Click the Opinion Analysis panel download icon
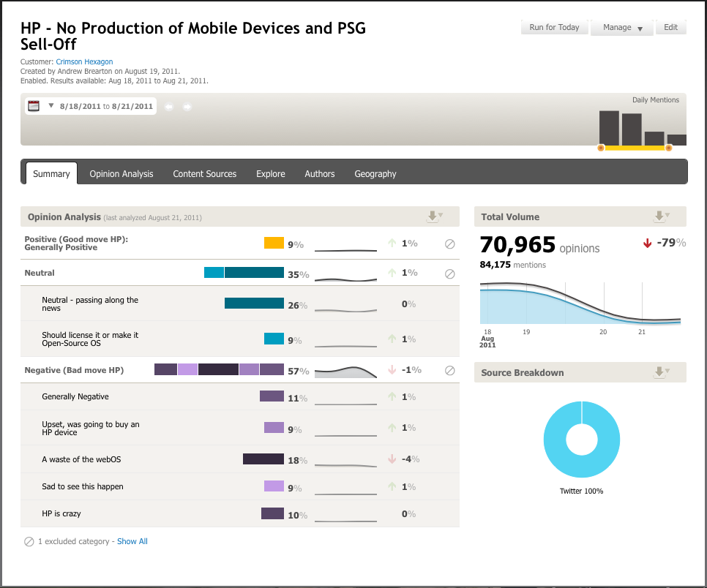 (x=435, y=216)
